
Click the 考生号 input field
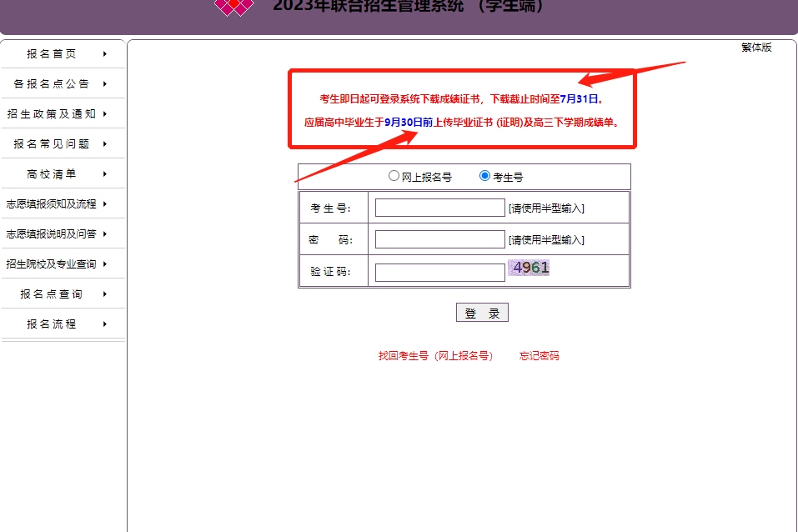pos(439,208)
